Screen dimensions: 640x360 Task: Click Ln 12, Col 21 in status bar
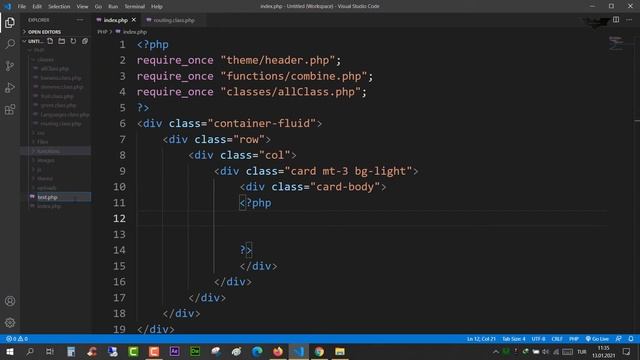click(481, 339)
